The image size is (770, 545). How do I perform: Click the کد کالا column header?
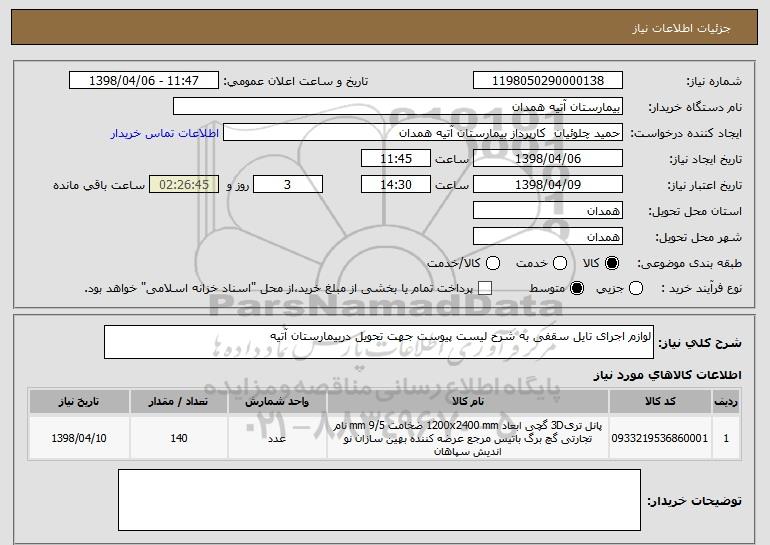(660, 402)
